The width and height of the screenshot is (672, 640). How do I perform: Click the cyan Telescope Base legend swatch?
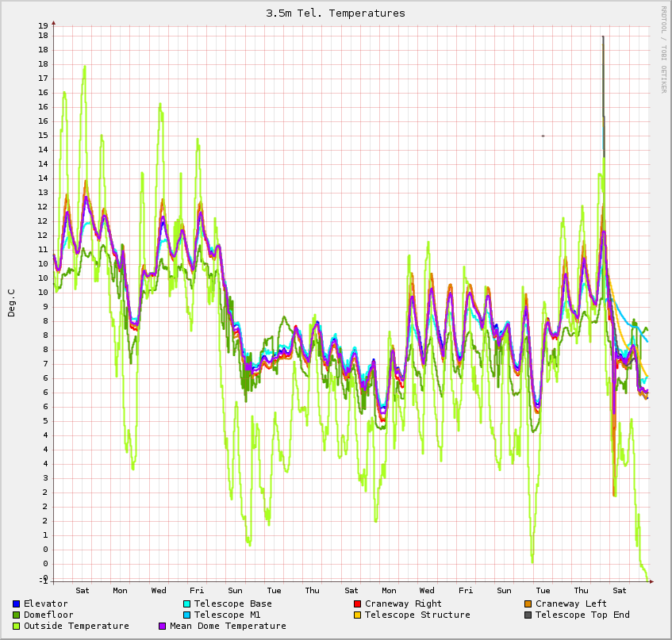(x=187, y=604)
